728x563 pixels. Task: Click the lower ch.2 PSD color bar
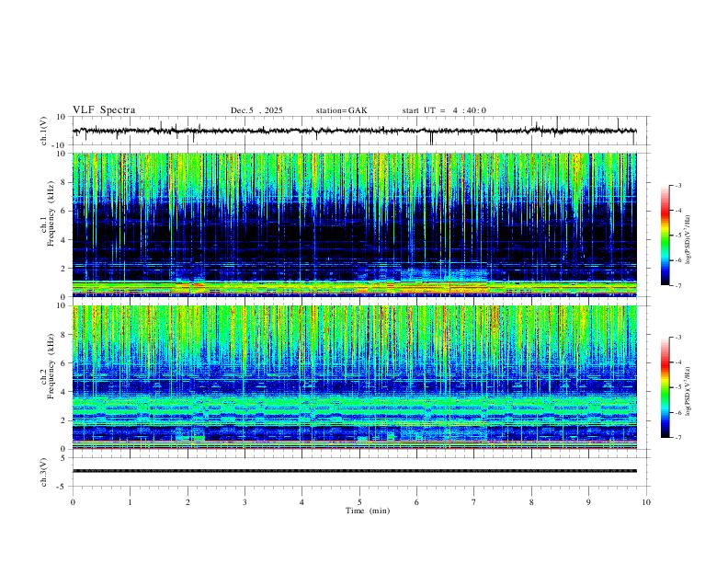pyautogui.click(x=665, y=387)
